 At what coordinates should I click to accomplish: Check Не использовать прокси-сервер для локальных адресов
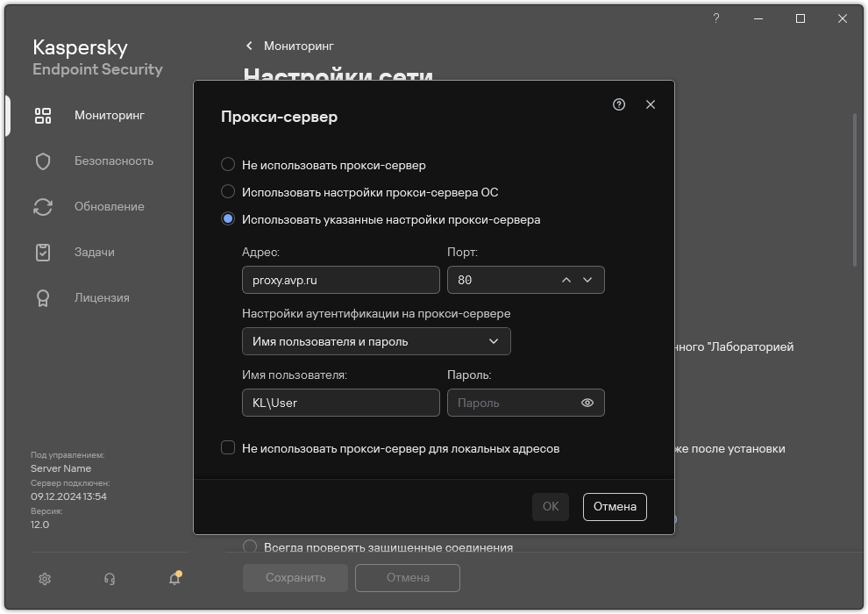click(x=227, y=447)
